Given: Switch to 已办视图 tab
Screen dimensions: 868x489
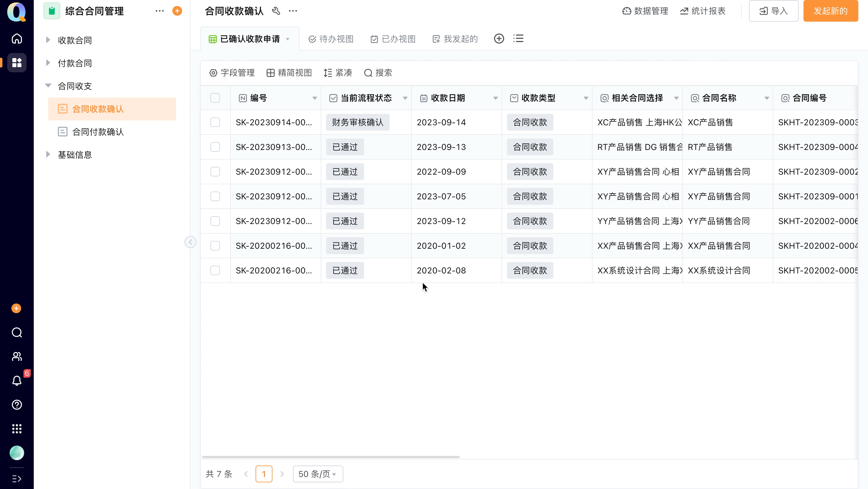Looking at the screenshot, I should pyautogui.click(x=393, y=39).
